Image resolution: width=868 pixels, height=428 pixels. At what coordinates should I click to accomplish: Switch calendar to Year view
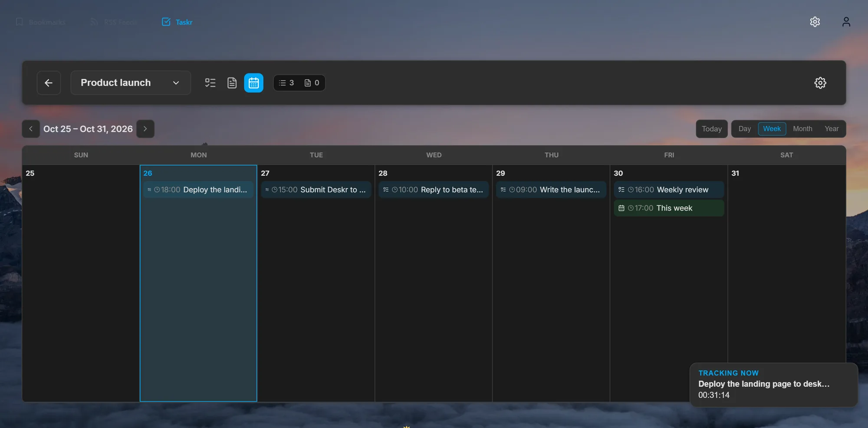pos(832,129)
